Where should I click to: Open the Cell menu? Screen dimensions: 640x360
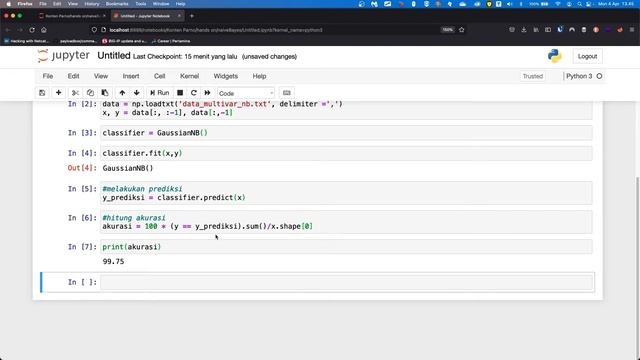[x=160, y=76]
